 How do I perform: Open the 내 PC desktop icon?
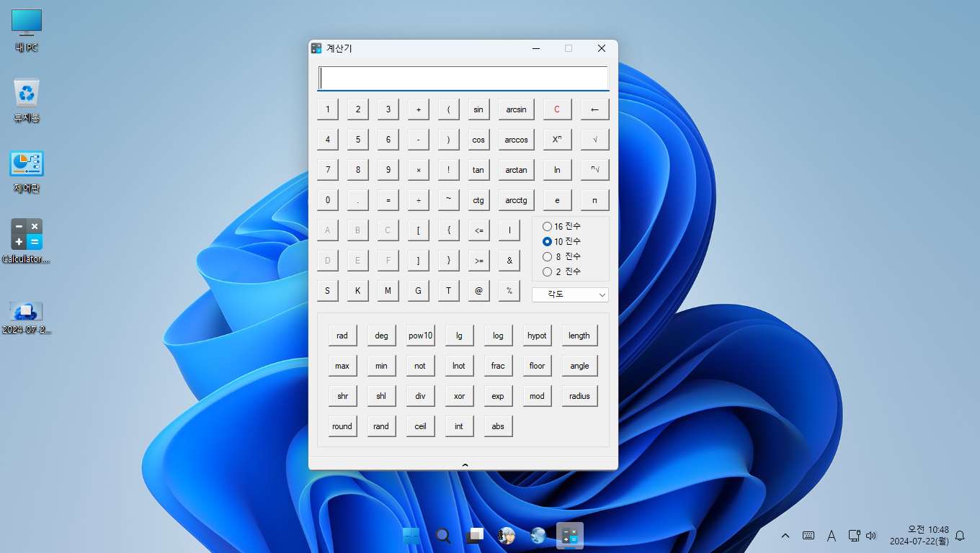(27, 31)
